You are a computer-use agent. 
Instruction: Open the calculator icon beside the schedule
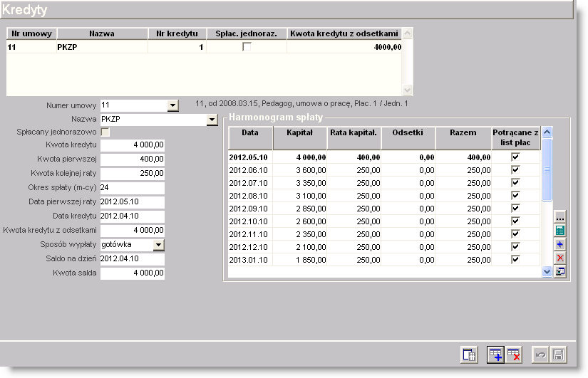point(560,231)
